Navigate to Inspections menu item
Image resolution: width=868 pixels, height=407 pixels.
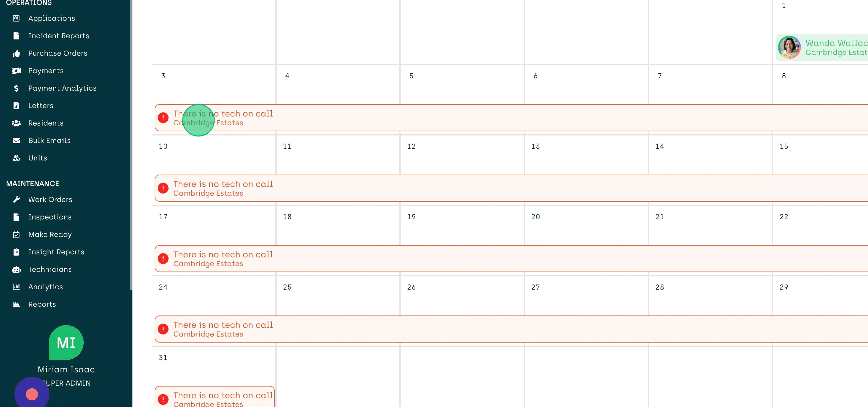coord(49,217)
